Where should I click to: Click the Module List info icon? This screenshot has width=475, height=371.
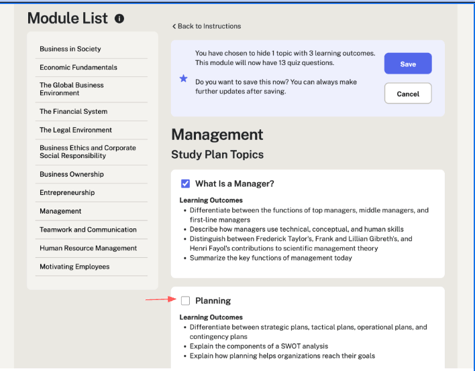click(119, 18)
